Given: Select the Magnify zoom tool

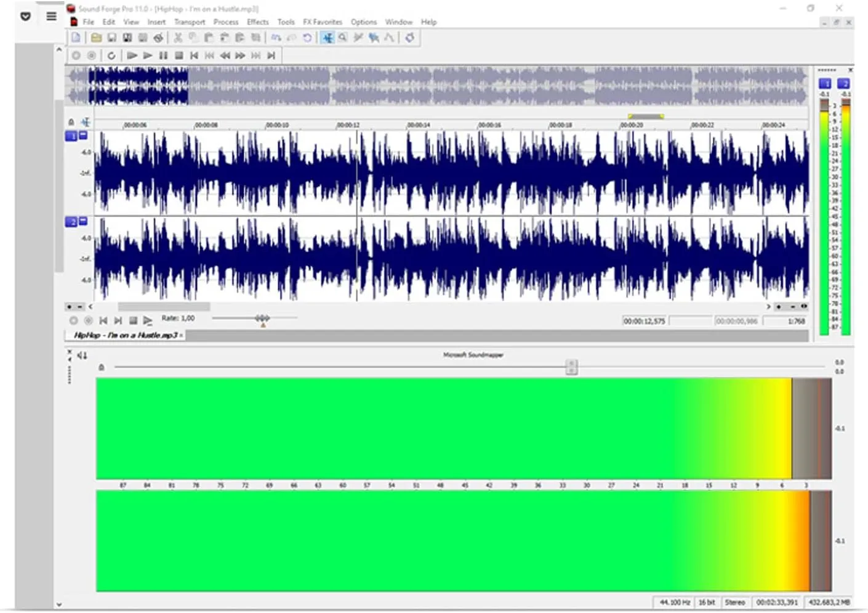Looking at the screenshot, I should pyautogui.click(x=342, y=38).
